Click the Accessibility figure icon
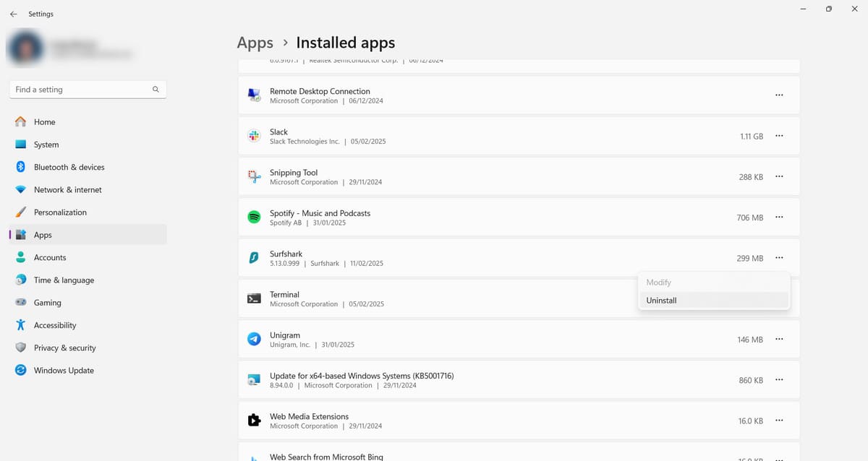This screenshot has width=868, height=461. (20, 325)
